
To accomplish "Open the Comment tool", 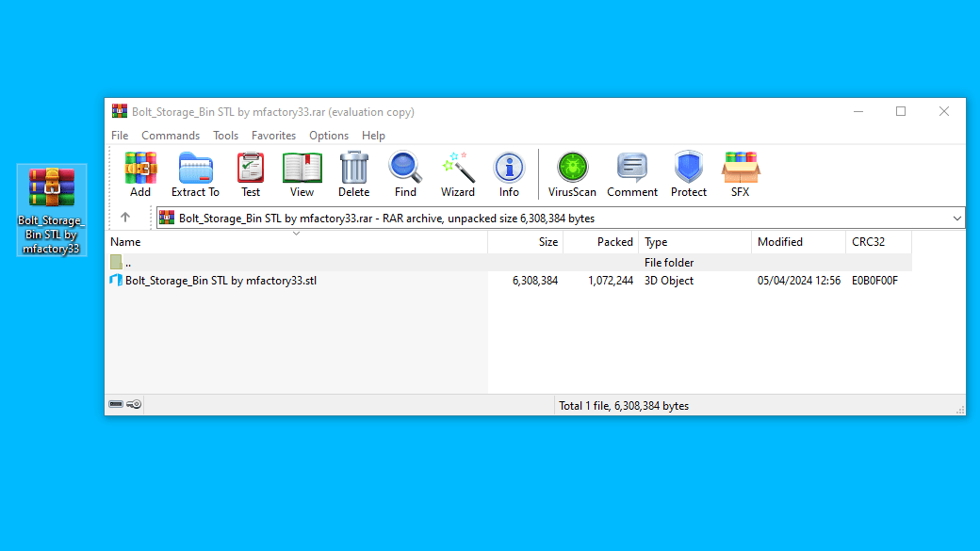I will click(632, 174).
